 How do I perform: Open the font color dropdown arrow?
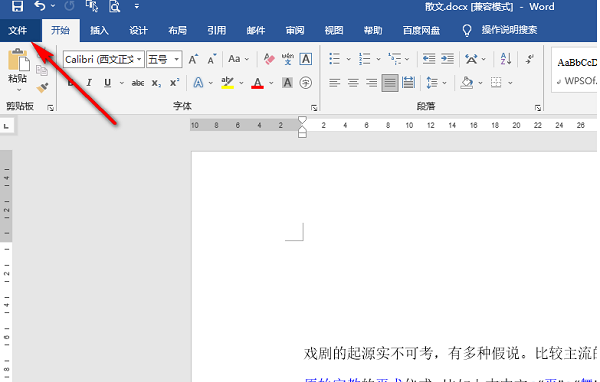tap(271, 83)
